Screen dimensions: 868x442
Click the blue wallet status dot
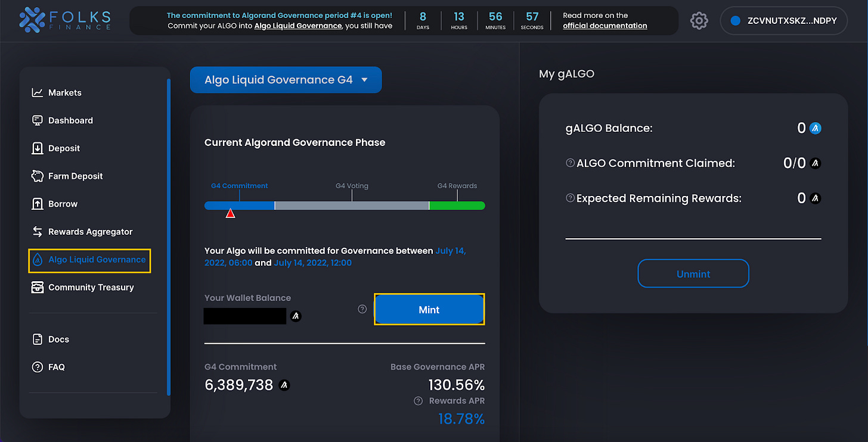(735, 21)
